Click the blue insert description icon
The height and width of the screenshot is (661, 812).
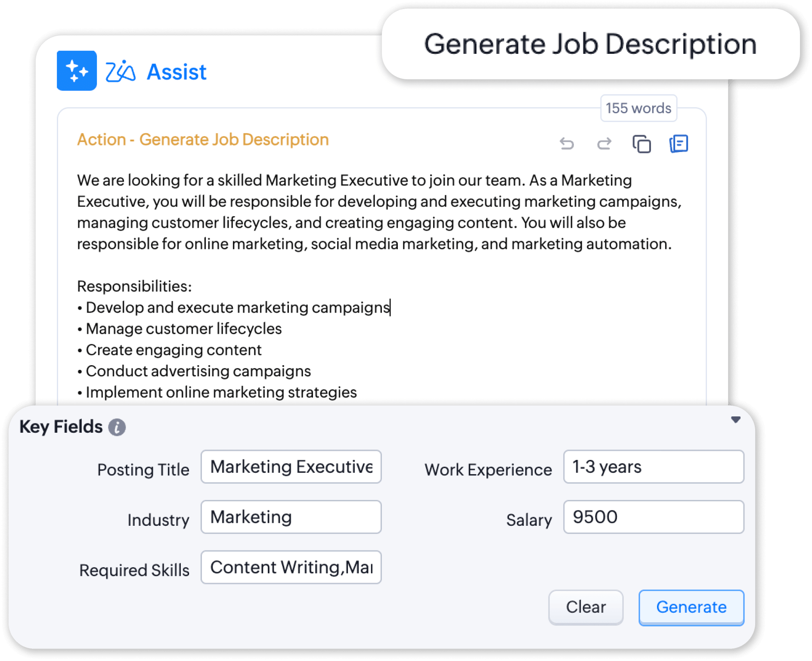(x=679, y=143)
